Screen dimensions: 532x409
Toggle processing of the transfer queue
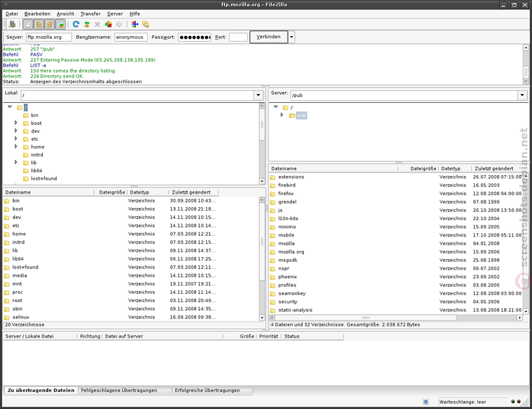(87, 24)
